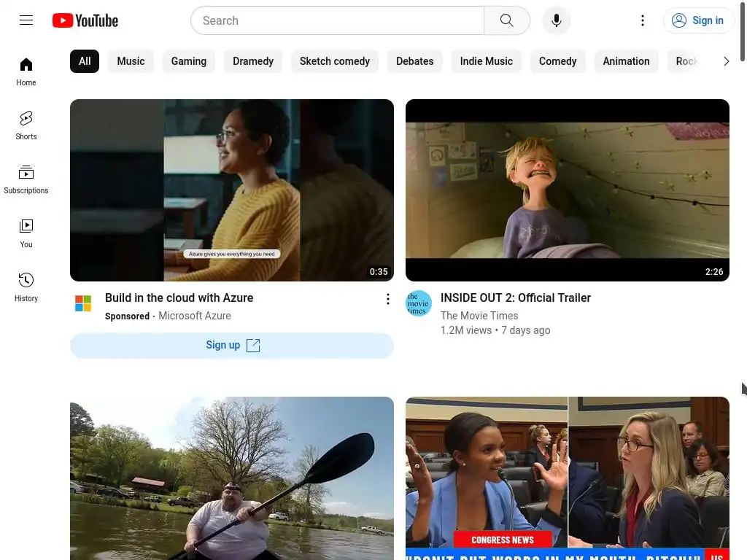Viewport: 747px width, 560px height.
Task: Open the kayaking video thumbnail
Action: click(232, 478)
